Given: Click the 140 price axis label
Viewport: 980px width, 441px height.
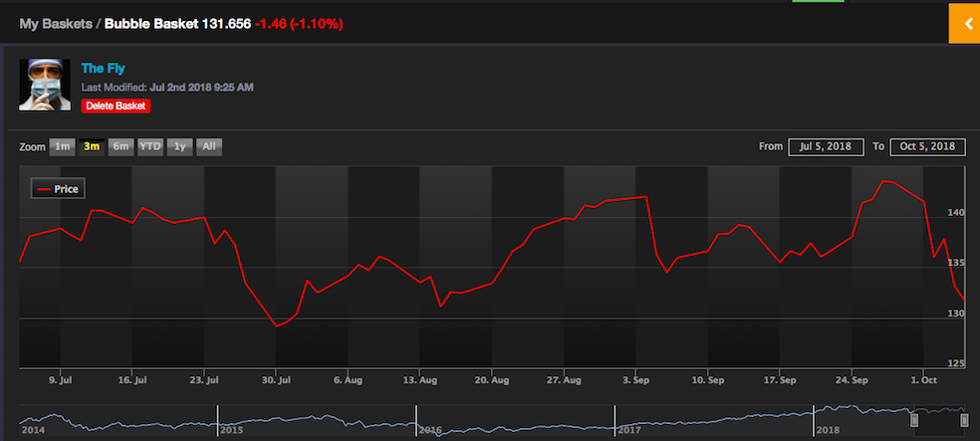Looking at the screenshot, I should [x=956, y=212].
